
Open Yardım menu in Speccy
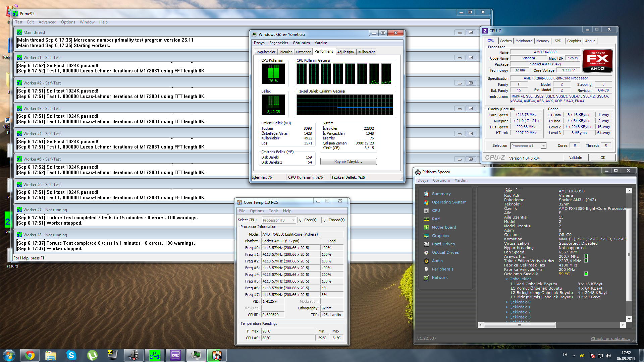click(x=461, y=180)
